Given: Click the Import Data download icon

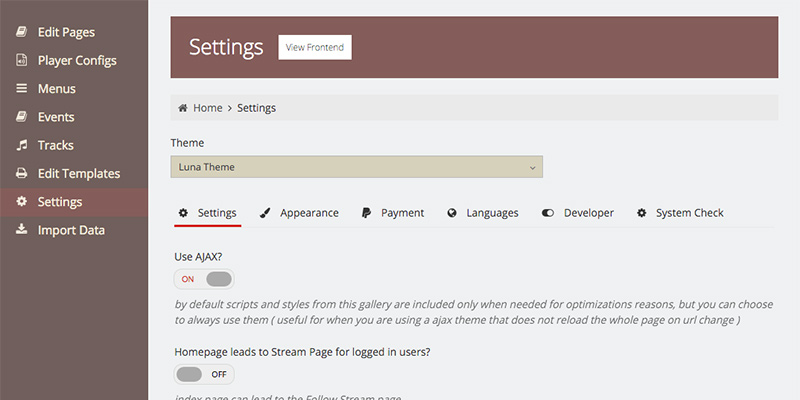Looking at the screenshot, I should pos(21,230).
